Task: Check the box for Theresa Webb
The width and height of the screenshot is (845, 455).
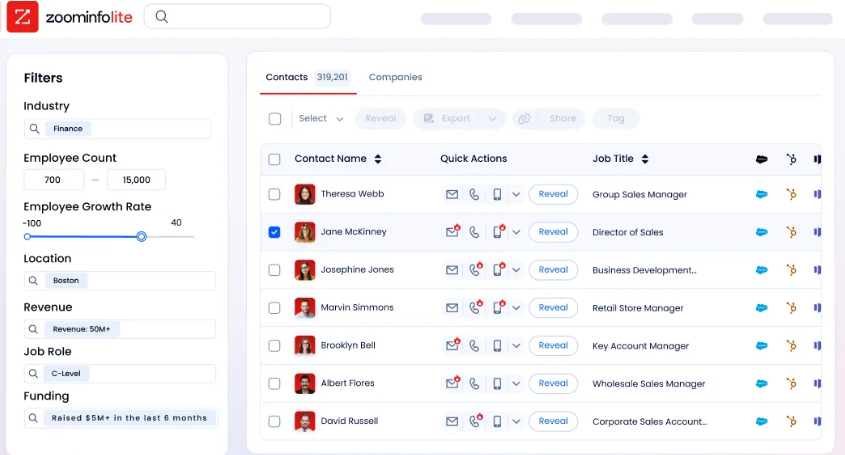Action: [x=274, y=194]
